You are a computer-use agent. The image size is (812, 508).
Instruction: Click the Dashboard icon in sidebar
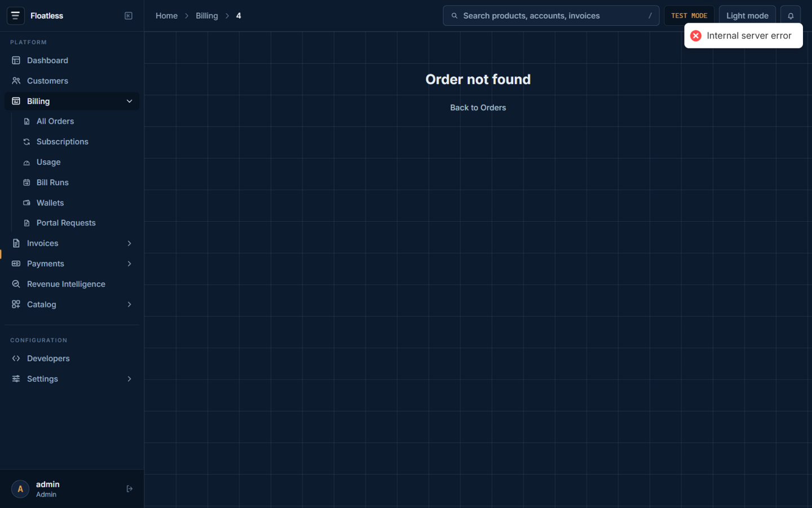16,60
